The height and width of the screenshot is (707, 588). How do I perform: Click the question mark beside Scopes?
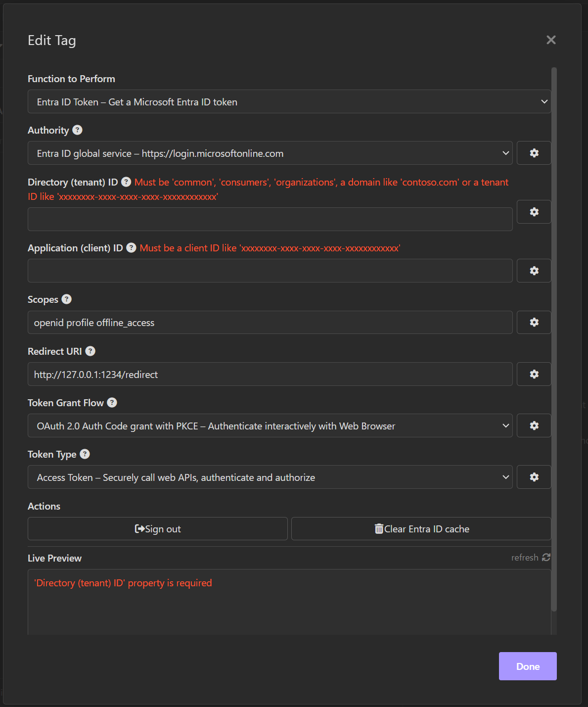67,299
